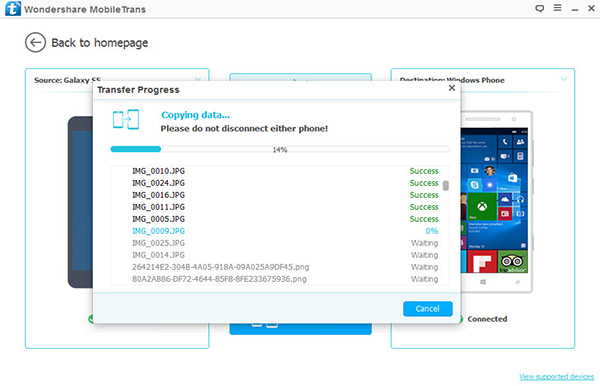Close the Transfer Progress dialog
This screenshot has height=386, width=600.
452,88
